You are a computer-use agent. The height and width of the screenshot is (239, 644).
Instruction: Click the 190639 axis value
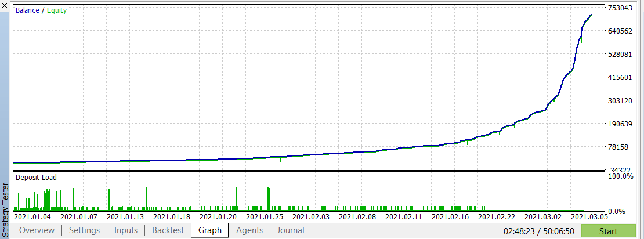click(x=620, y=124)
